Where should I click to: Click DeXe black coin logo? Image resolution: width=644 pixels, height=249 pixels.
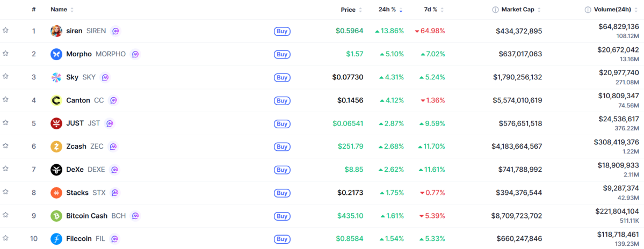(56, 170)
